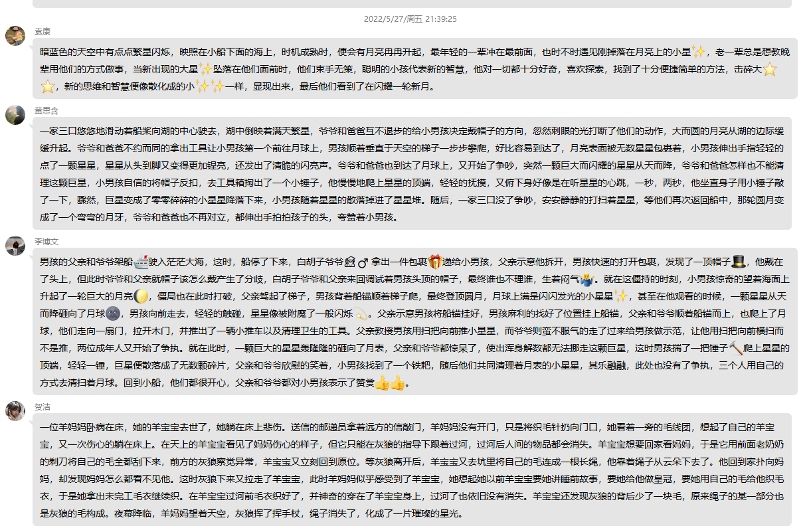Open 贺洁's avatar picture

click(x=15, y=411)
